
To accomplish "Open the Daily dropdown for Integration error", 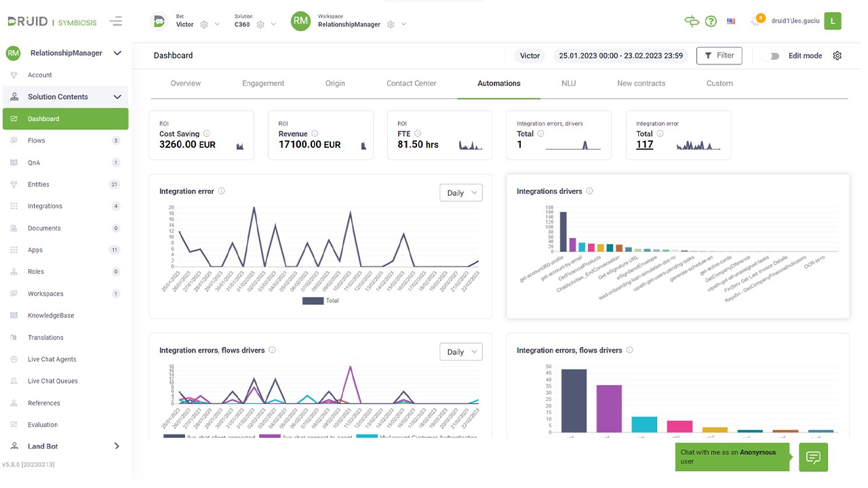I will click(x=461, y=192).
